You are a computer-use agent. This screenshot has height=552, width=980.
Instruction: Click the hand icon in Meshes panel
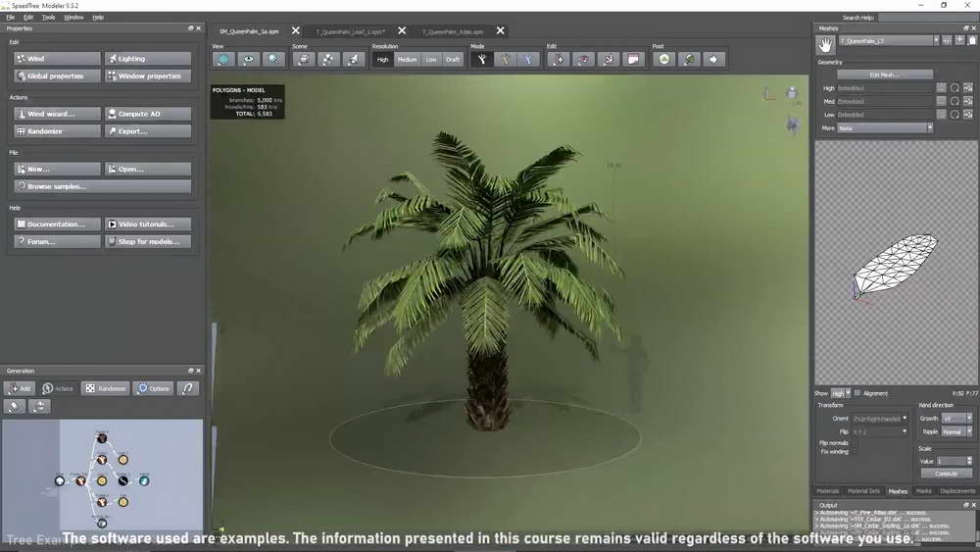click(x=825, y=44)
